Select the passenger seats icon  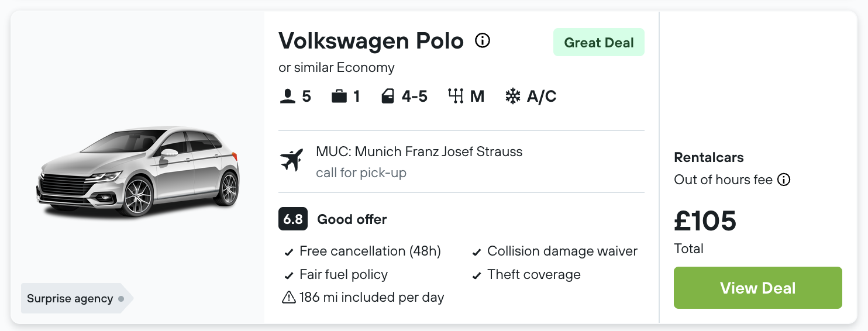coord(287,96)
